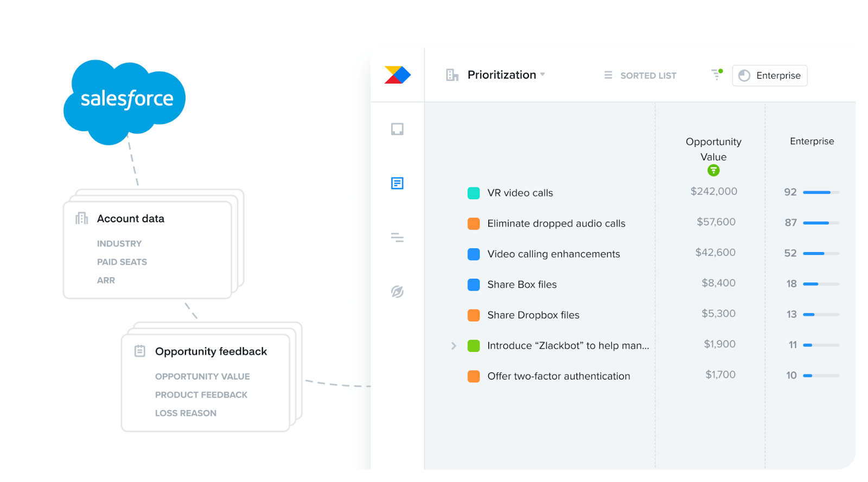
Task: Open the Features board sidebar icon
Action: coord(397,183)
